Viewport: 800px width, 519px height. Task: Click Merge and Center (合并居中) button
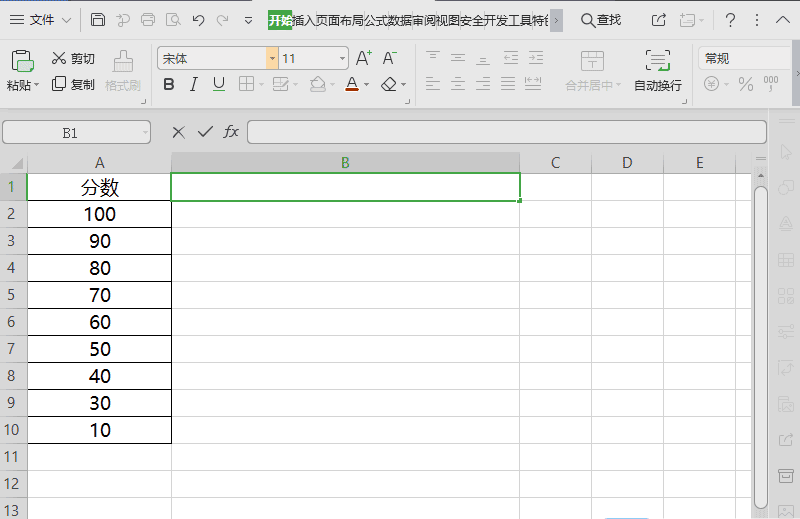593,71
